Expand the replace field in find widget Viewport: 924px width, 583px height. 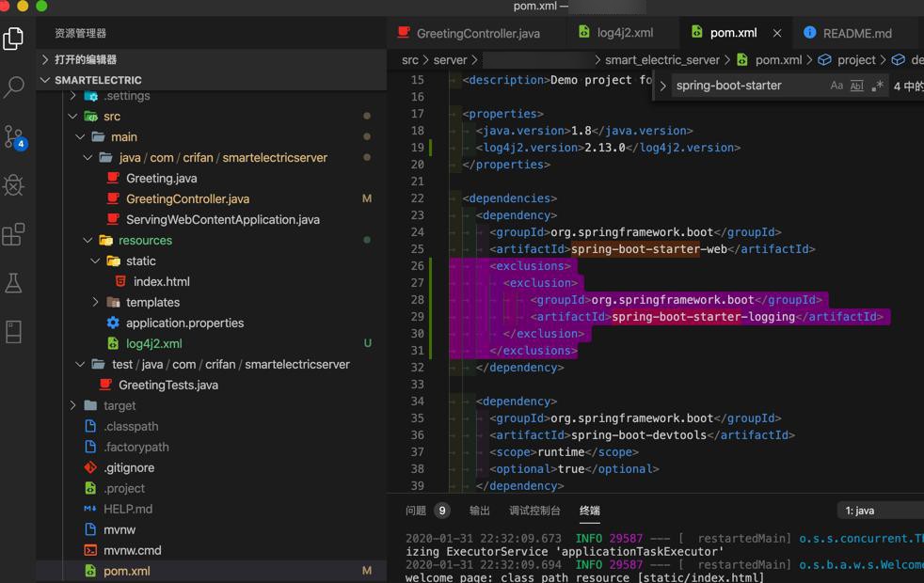663,86
